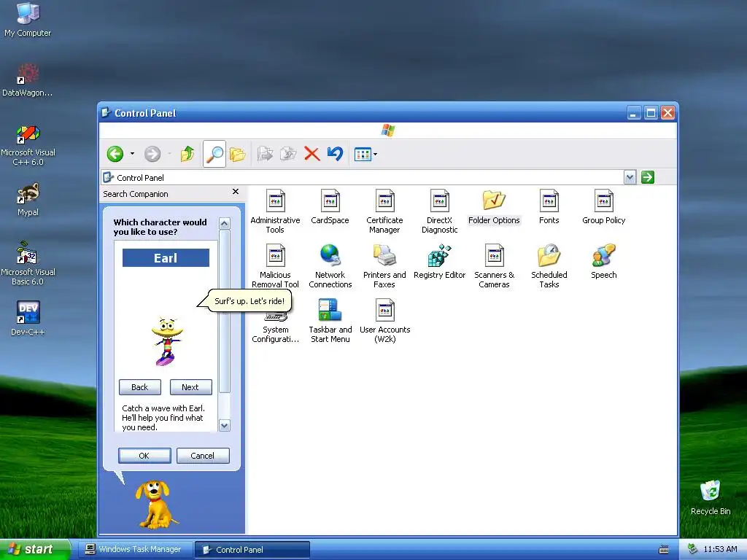The height and width of the screenshot is (560, 747).
Task: Click the tray icon beside the clock
Action: (x=692, y=549)
